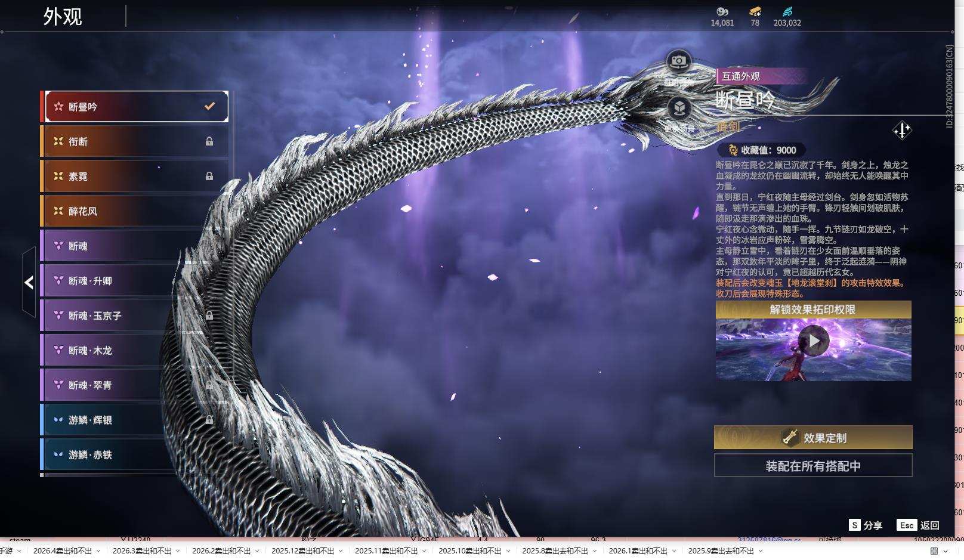The height and width of the screenshot is (560, 964).
Task: Click the teal spiral currency icon
Action: coord(787,11)
